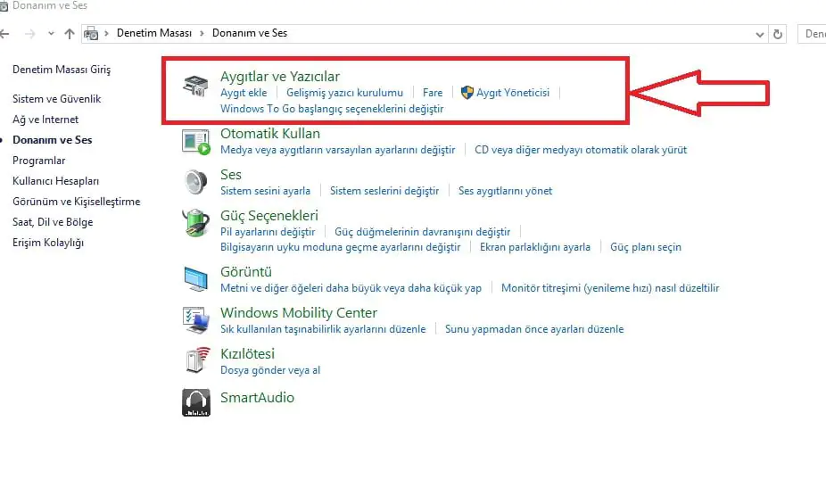This screenshot has height=504, width=826.
Task: Click the Kızılötesi infrared icon
Action: pos(197,360)
